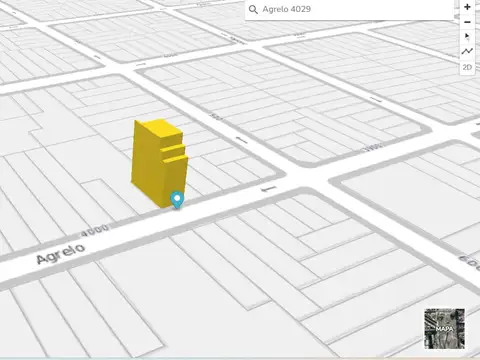Click the search magnifier icon
480x360 pixels.
tap(253, 9)
